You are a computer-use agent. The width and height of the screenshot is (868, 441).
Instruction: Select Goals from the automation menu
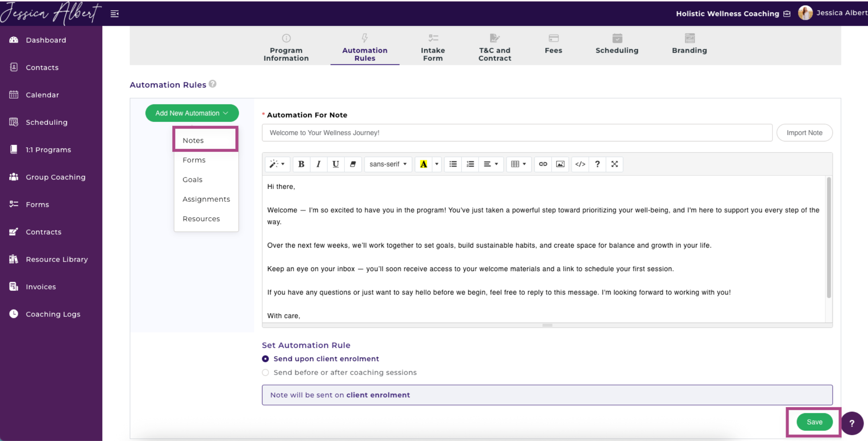(x=206, y=179)
